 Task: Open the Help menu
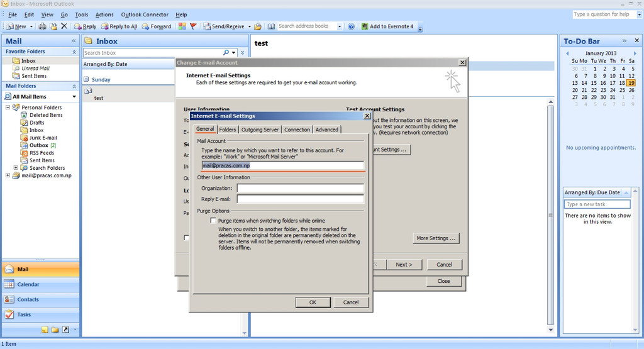click(x=181, y=14)
